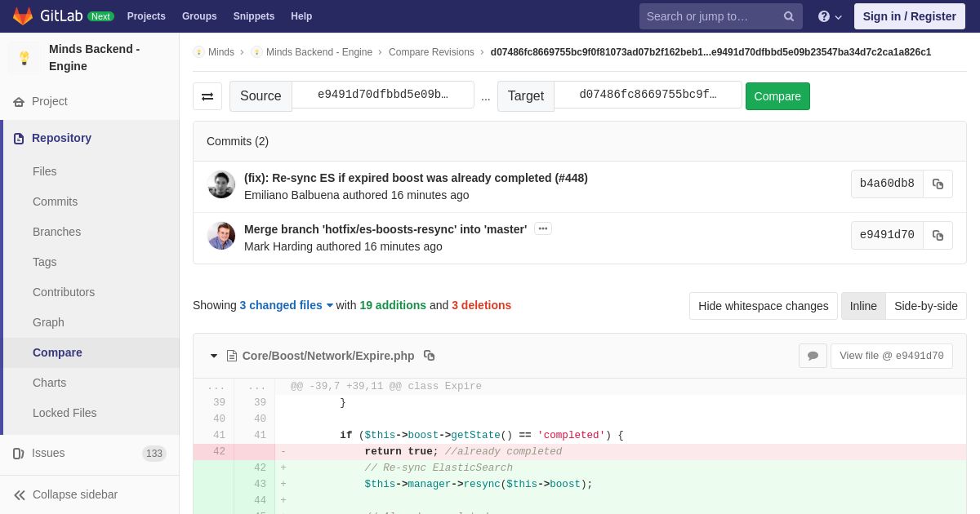The image size is (980, 514).
Task: Click the Issues count badge 133
Action: (154, 454)
